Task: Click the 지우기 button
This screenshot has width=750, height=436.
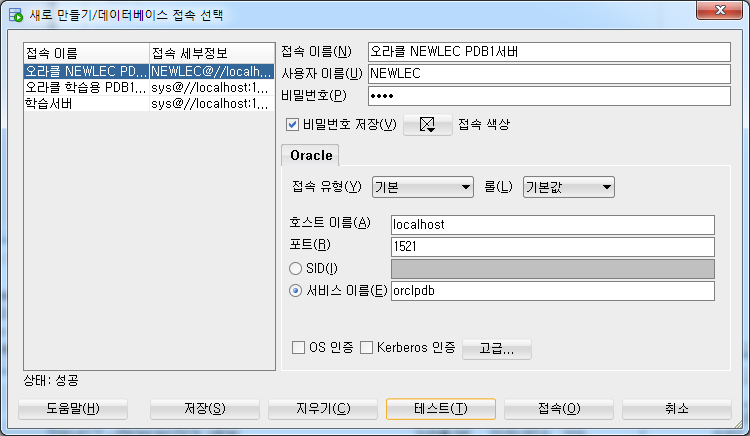Action: click(323, 409)
